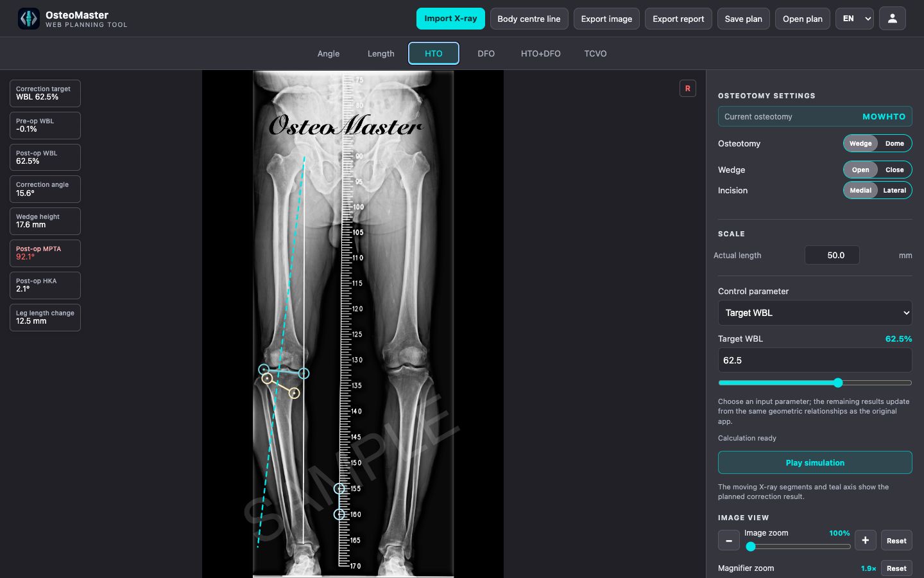Select the top scale ruler marker at 155

point(339,489)
